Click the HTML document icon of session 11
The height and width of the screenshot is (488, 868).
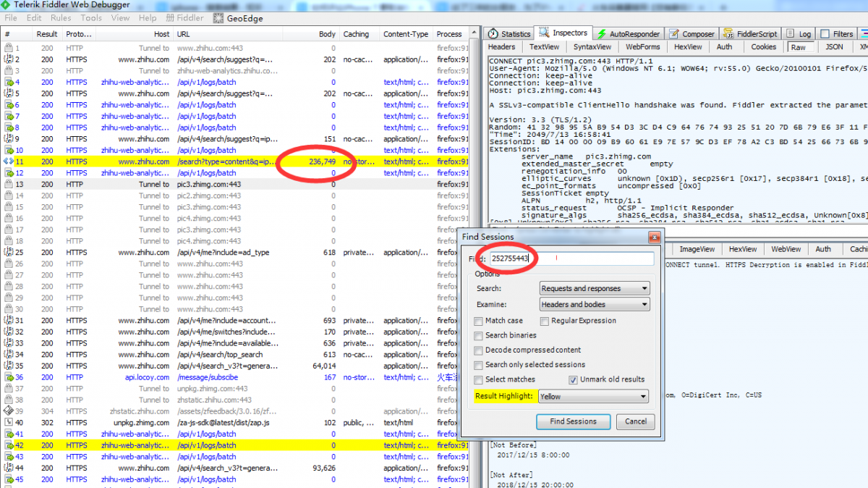click(x=8, y=161)
